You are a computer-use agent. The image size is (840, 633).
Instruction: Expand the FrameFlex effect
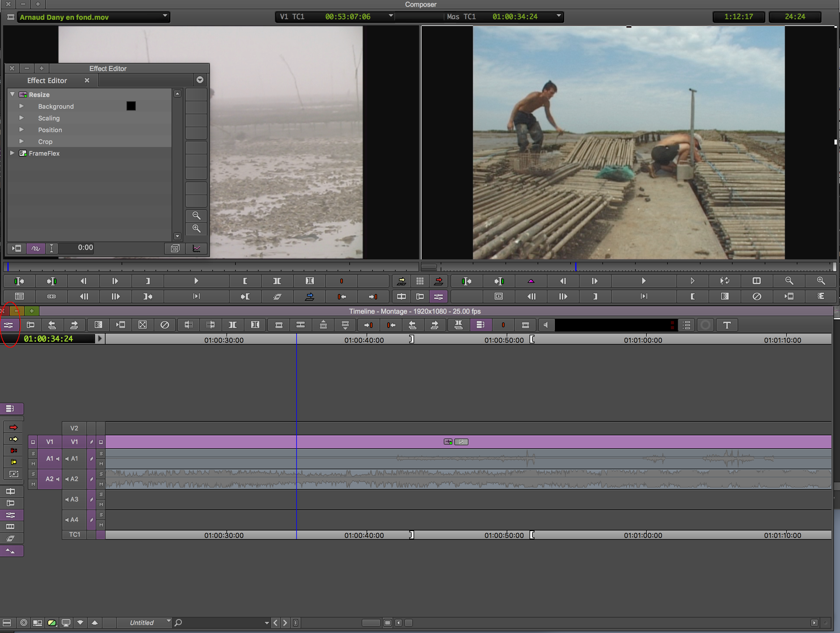coord(12,153)
